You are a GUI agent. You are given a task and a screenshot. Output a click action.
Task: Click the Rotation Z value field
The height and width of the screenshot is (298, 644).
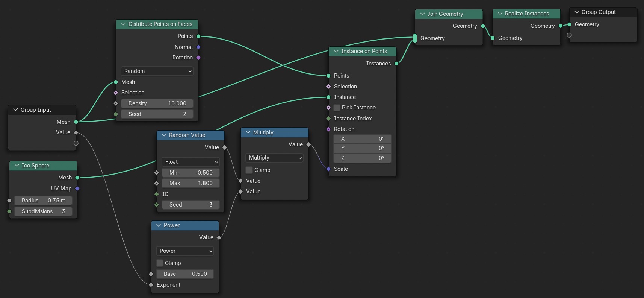click(x=362, y=158)
